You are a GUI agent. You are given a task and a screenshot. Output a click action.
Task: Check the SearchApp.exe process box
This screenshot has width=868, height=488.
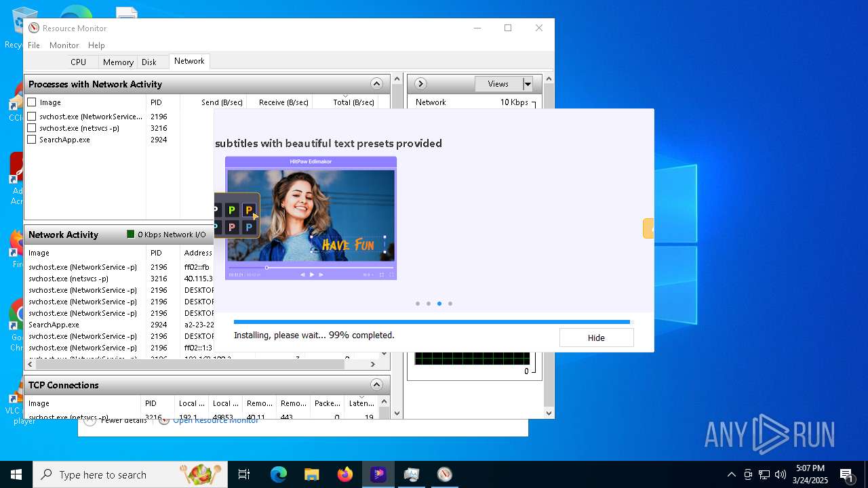point(32,140)
